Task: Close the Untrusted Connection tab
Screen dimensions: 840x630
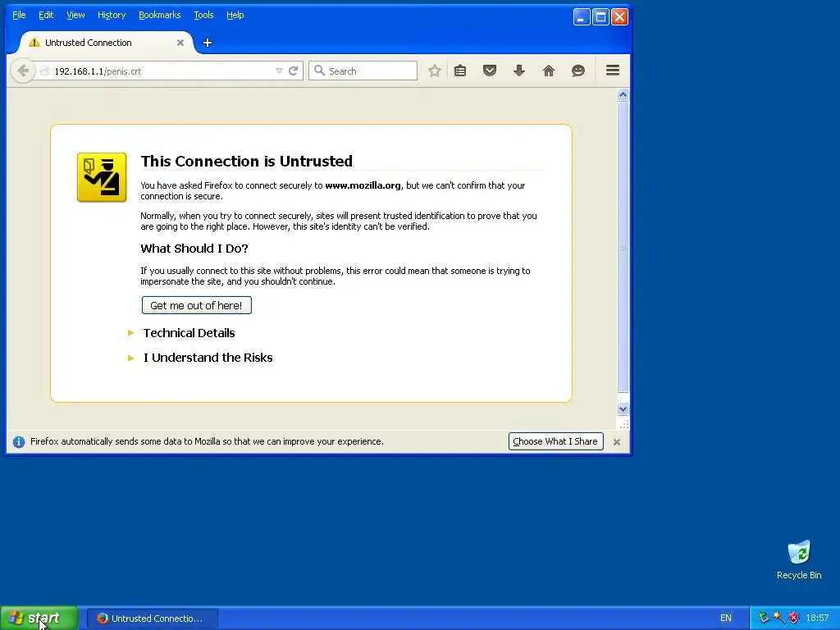Action: click(x=180, y=43)
